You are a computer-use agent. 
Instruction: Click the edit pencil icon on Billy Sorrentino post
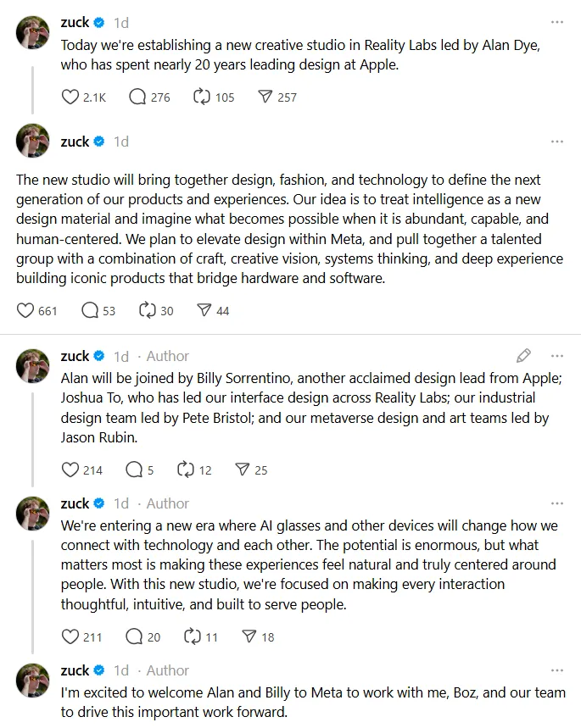tap(523, 356)
